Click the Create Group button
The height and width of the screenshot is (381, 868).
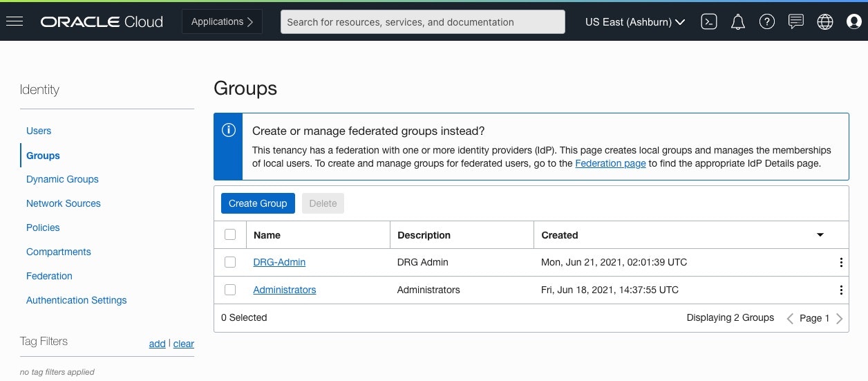tap(258, 203)
